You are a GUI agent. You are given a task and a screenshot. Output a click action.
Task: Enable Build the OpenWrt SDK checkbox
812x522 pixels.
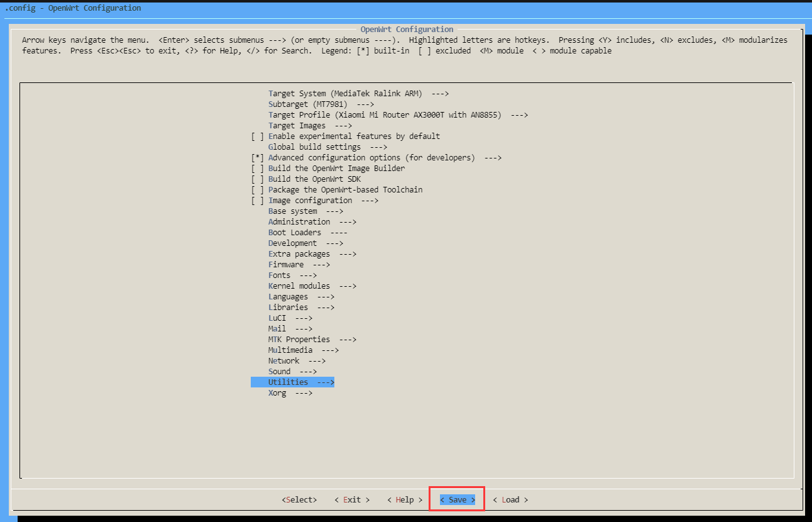pyautogui.click(x=258, y=179)
